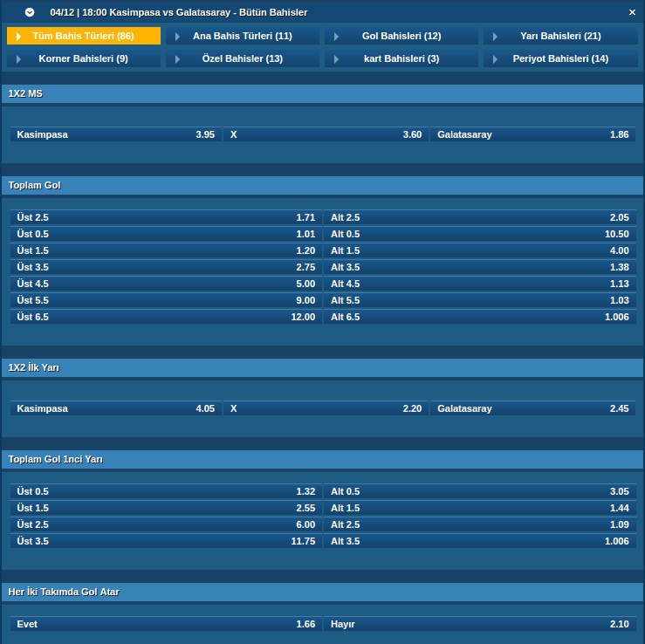The image size is (645, 644).
Task: Choose first half Alt 1.5 at 1.44
Action: tap(480, 508)
